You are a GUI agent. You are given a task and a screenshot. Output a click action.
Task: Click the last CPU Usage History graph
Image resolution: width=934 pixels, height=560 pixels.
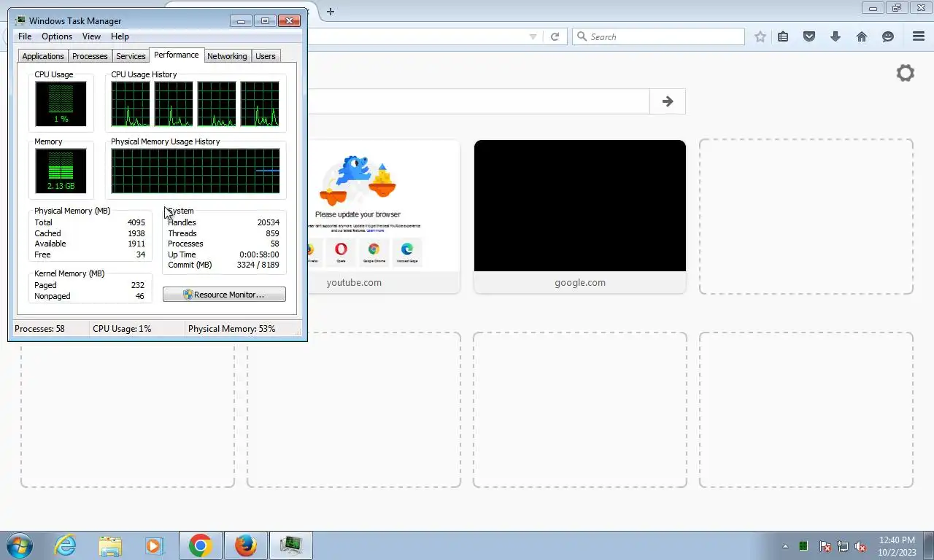click(x=260, y=104)
